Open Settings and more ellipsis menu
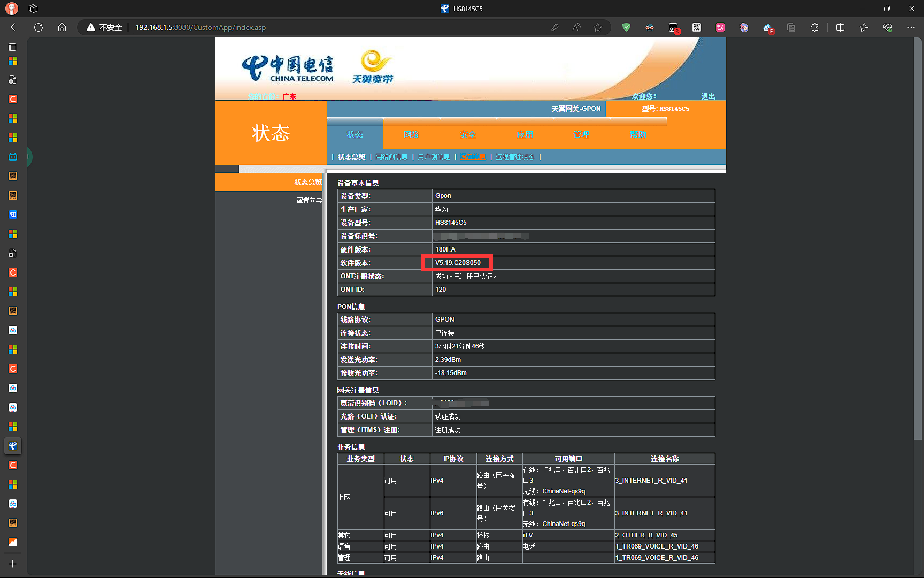This screenshot has height=578, width=924. [911, 27]
